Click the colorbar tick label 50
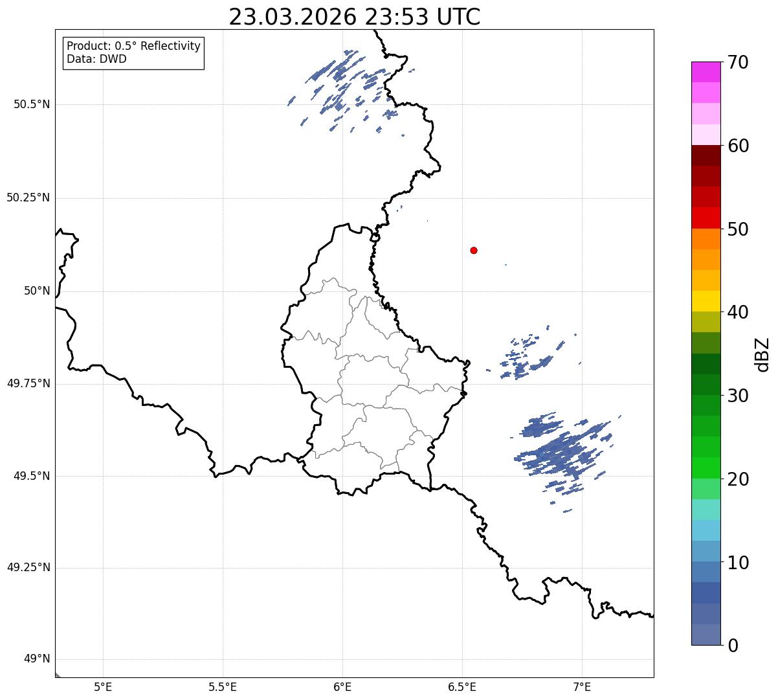Viewport: 778px width, 700px height. (739, 229)
